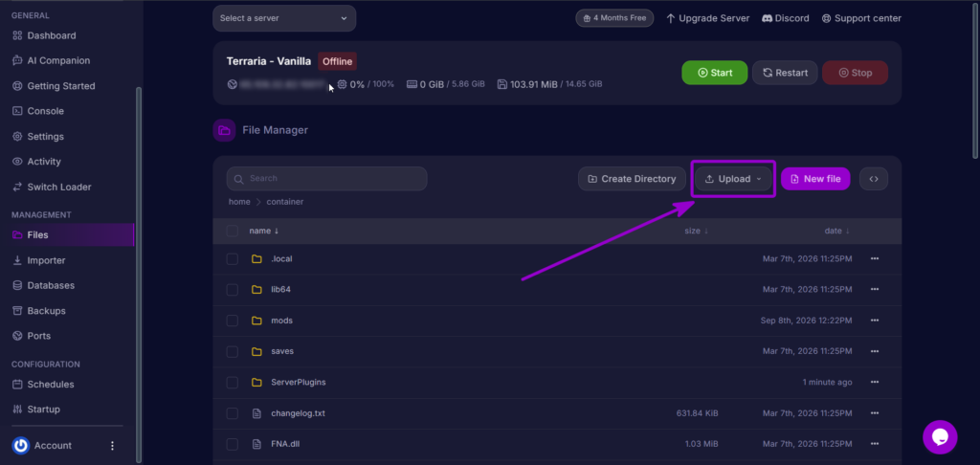Open the Schedules page

[x=42, y=385]
